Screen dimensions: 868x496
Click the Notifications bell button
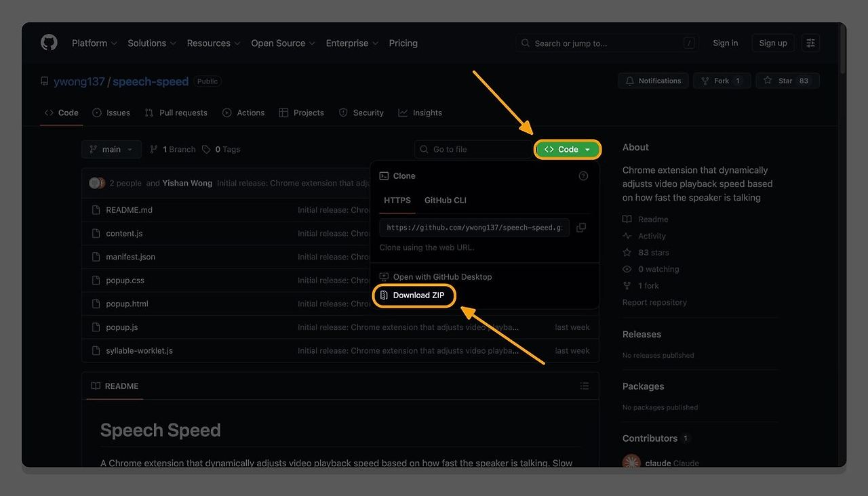coord(653,81)
